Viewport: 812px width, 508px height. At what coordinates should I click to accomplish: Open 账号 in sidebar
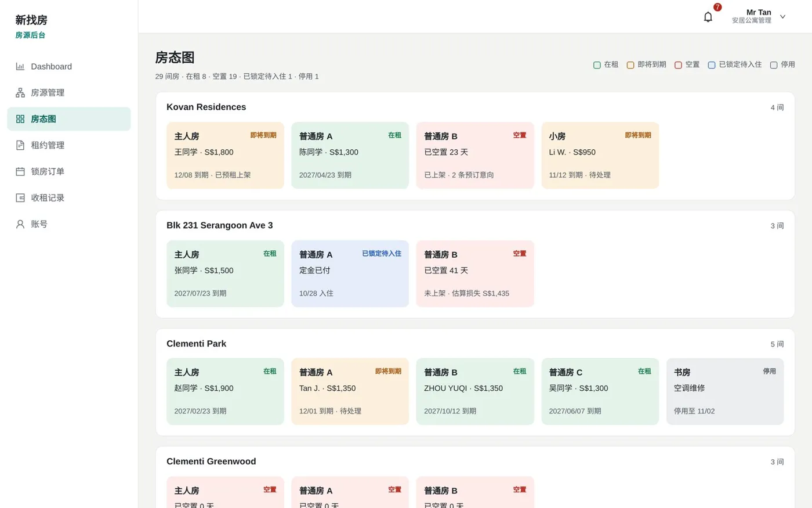click(x=68, y=224)
